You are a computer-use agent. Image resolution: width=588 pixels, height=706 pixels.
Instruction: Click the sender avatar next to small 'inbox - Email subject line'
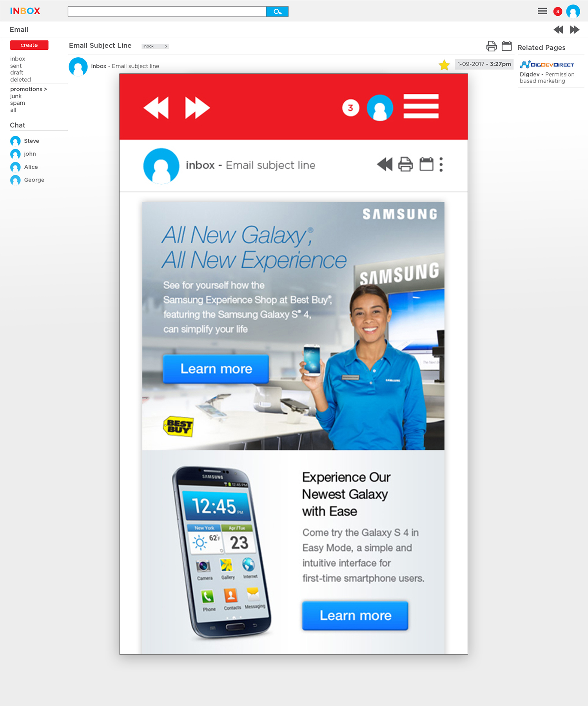tap(78, 67)
